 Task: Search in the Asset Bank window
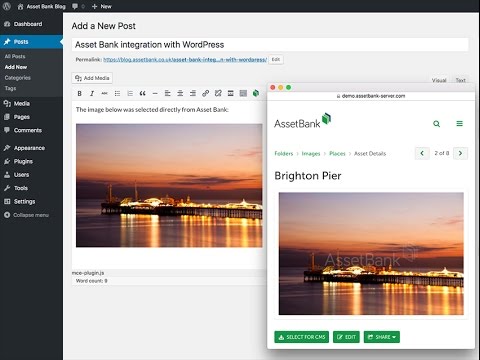436,124
